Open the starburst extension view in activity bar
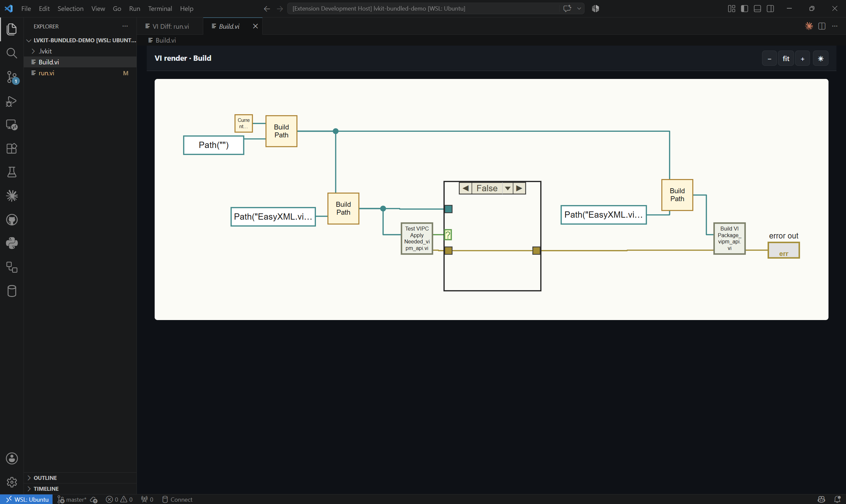This screenshot has width=846, height=504. point(12,196)
